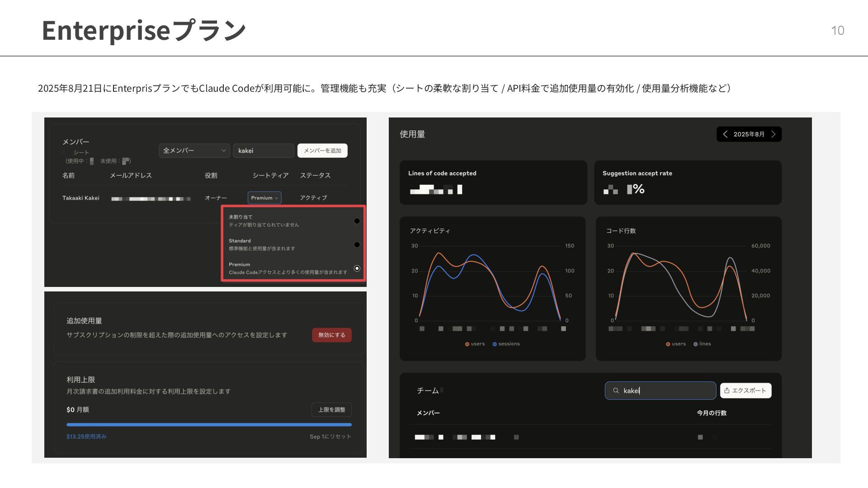Click シートティア column header
Image resolution: width=868 pixels, height=488 pixels.
pyautogui.click(x=270, y=175)
